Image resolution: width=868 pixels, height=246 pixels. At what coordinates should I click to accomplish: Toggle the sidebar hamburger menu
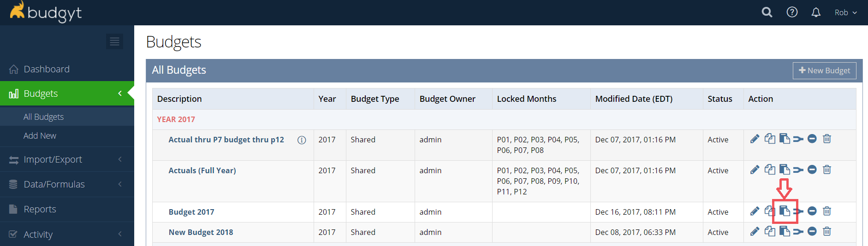point(114,41)
